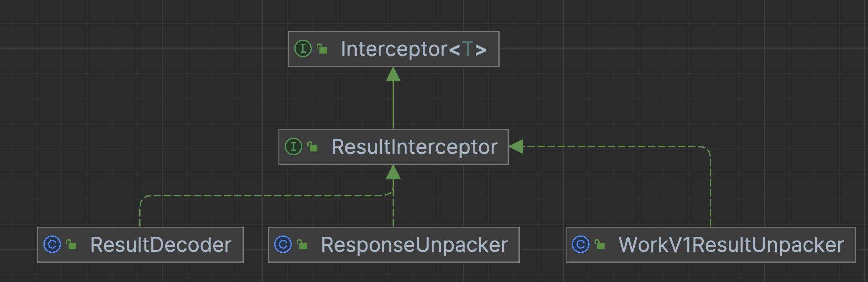Select the Interceptor<T> node label

click(394, 49)
